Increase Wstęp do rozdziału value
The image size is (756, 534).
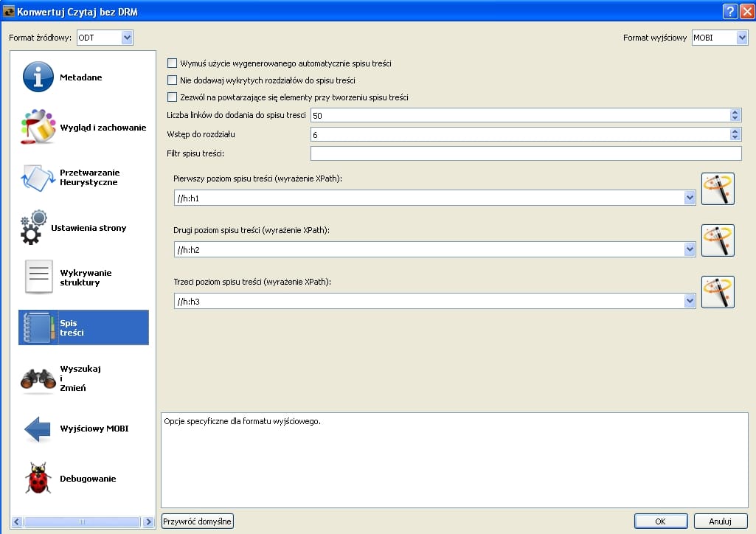point(735,131)
